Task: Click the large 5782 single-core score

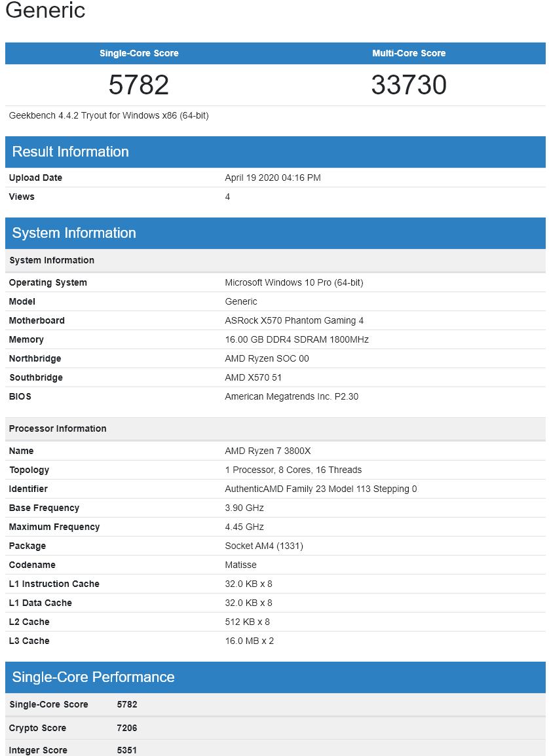Action: tap(139, 85)
